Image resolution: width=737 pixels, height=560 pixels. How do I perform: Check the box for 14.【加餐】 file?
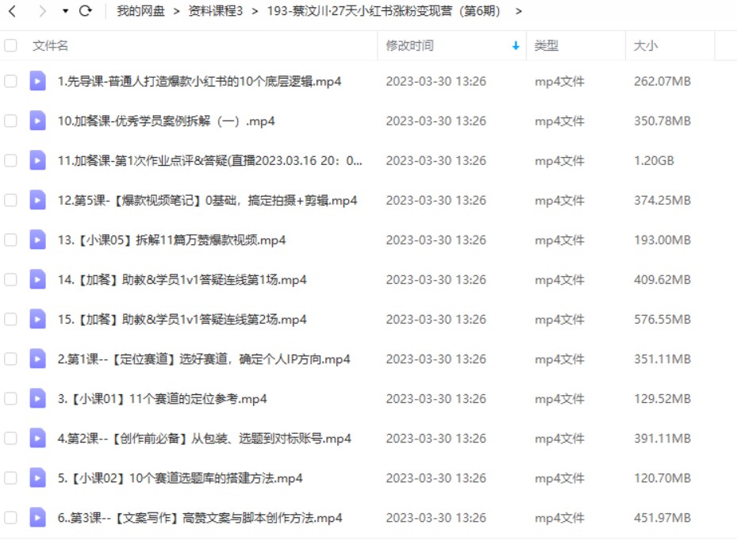10,279
